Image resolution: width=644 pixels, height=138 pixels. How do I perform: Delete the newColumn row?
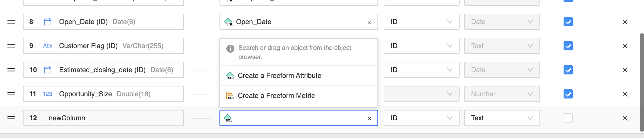[625, 118]
